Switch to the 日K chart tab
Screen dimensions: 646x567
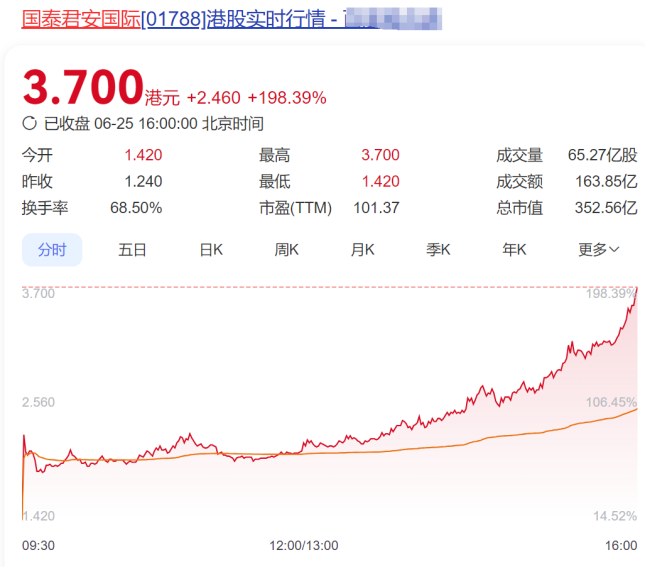click(x=211, y=250)
